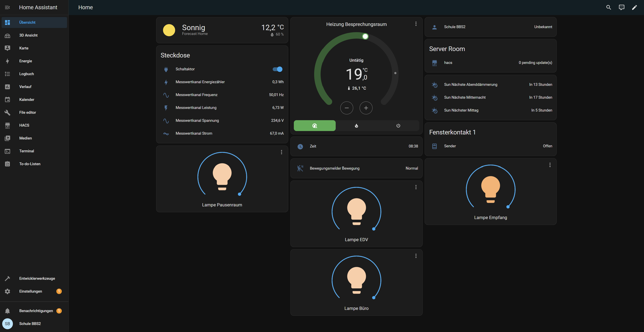Screen dimensions: 644x332
Task: Set heating to heat mode flame icon
Action: click(356, 126)
